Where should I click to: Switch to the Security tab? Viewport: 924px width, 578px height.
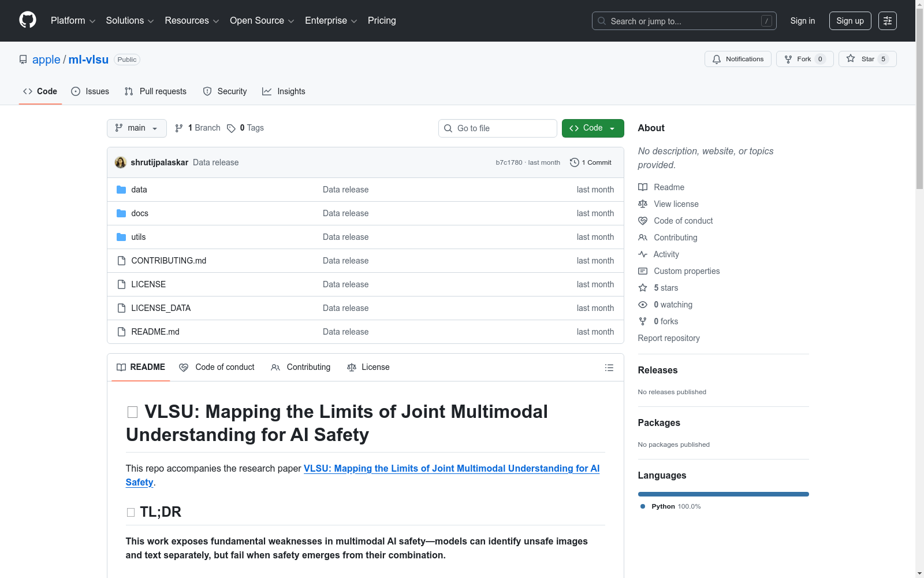coord(225,91)
